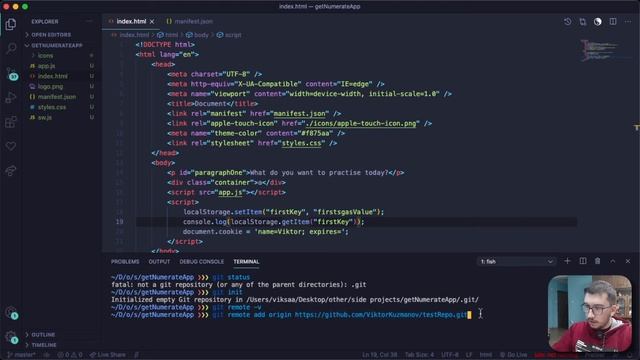The image size is (640, 360).
Task: Open the Output panel tab
Action: [x=159, y=262]
